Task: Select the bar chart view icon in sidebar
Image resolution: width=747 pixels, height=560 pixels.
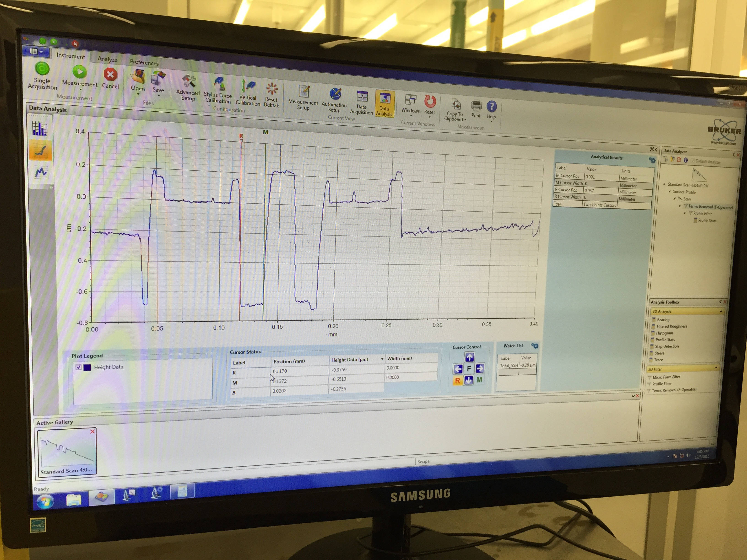Action: pos(40,128)
